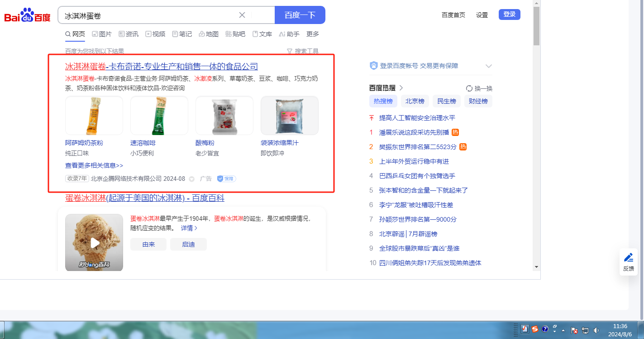644x339 pixels.
Task: Open the 贴吧 tab
Action: 235,34
